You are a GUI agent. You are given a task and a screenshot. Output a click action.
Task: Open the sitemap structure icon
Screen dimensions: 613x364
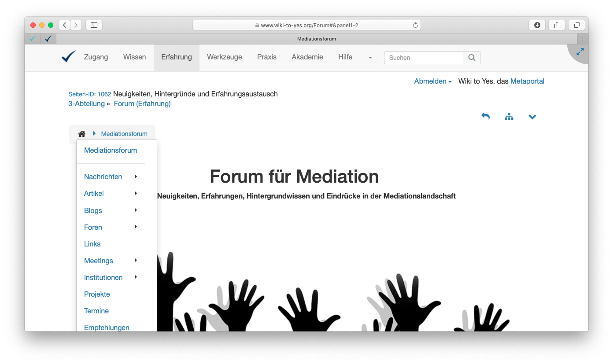pyautogui.click(x=509, y=117)
